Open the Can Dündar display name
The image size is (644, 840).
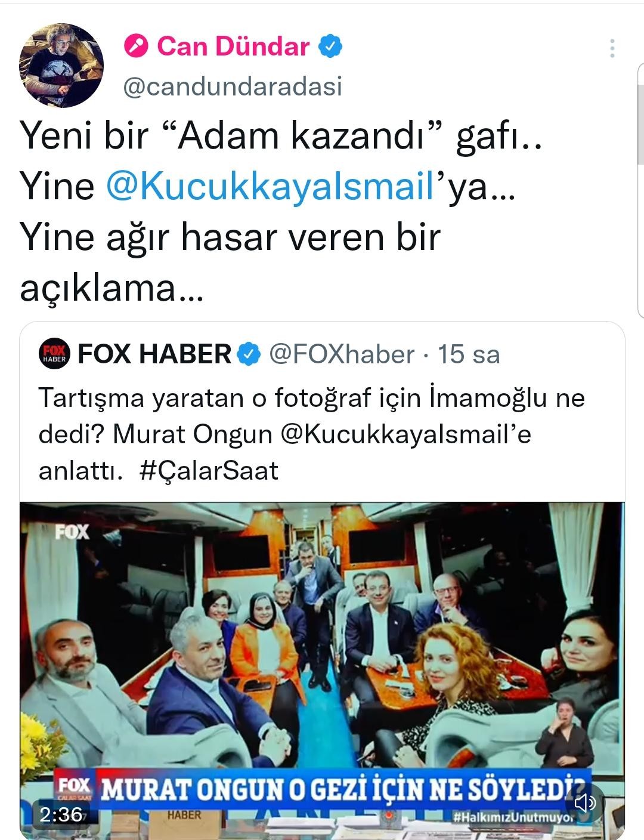click(233, 47)
